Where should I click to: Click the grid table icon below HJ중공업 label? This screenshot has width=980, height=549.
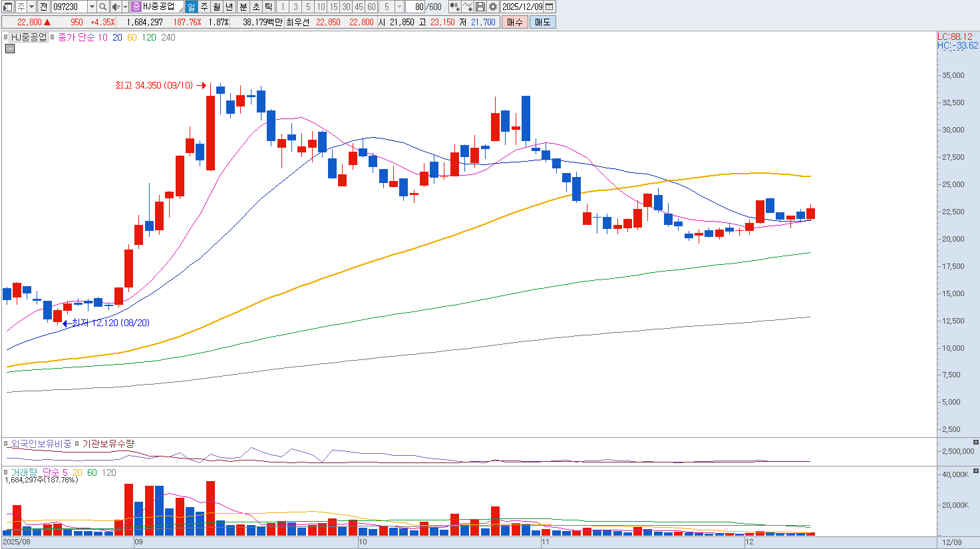pos(10,49)
